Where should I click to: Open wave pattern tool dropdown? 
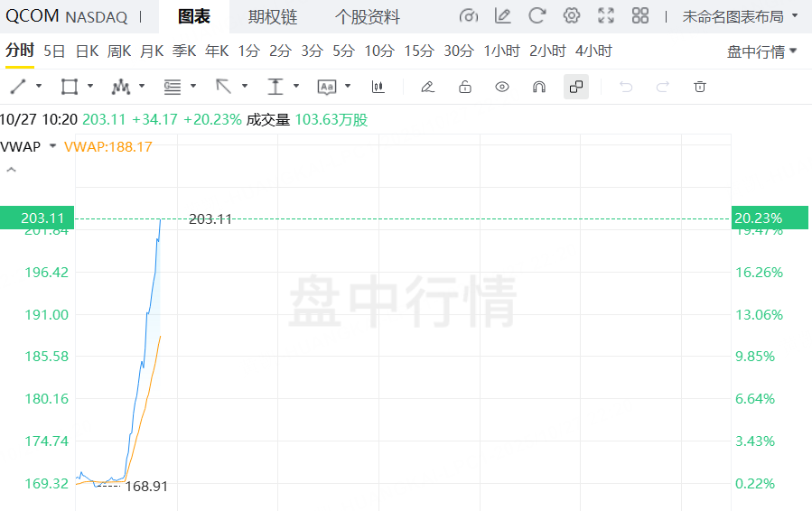coord(142,86)
